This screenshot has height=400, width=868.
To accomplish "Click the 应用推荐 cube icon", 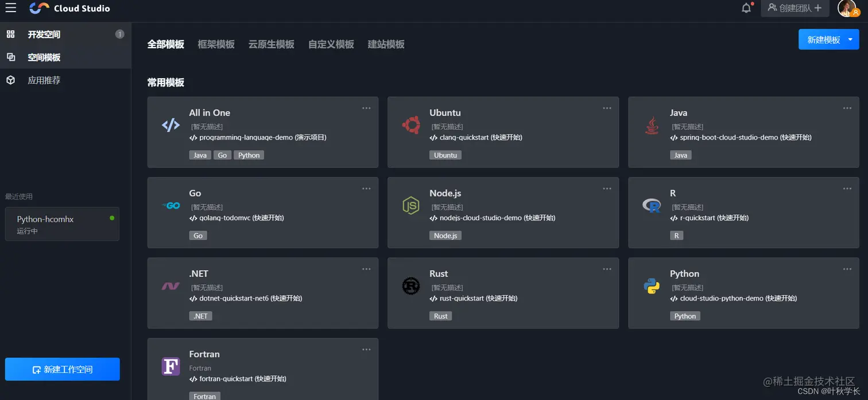I will 10,80.
